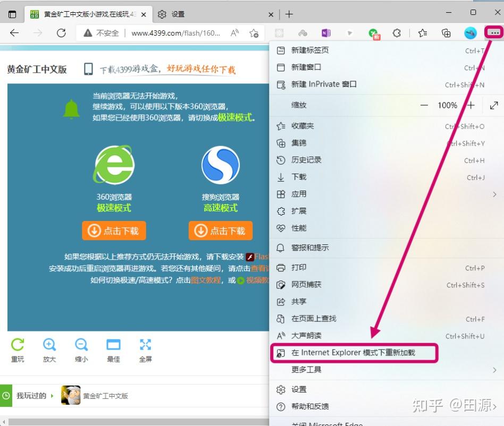
Task: Click the 我玩过的 label
Action: tap(31, 396)
